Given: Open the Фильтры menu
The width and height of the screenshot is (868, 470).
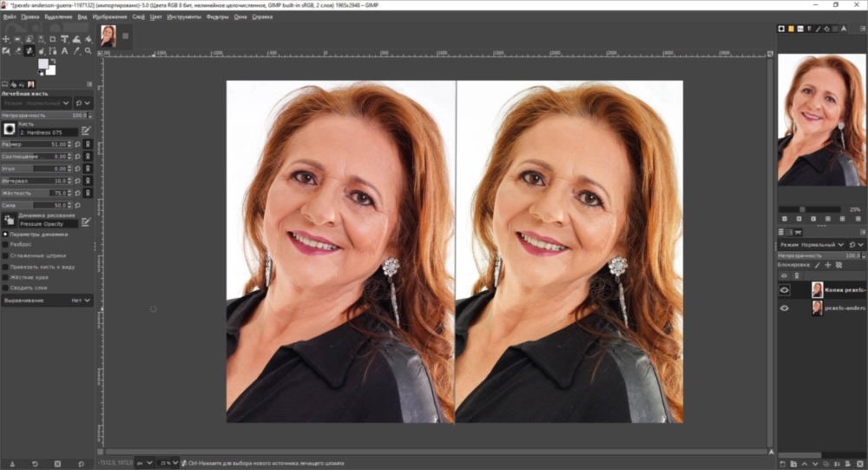Looking at the screenshot, I should tap(218, 17).
